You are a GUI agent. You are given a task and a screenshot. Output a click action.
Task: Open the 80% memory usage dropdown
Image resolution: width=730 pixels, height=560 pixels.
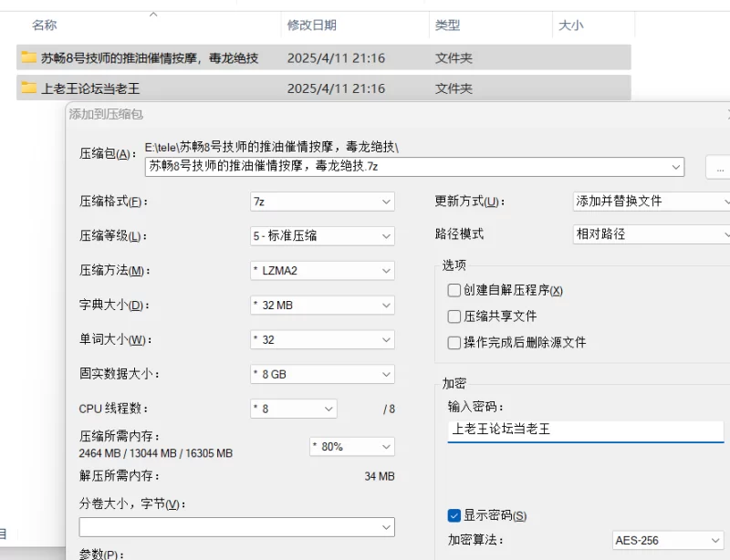pos(351,447)
